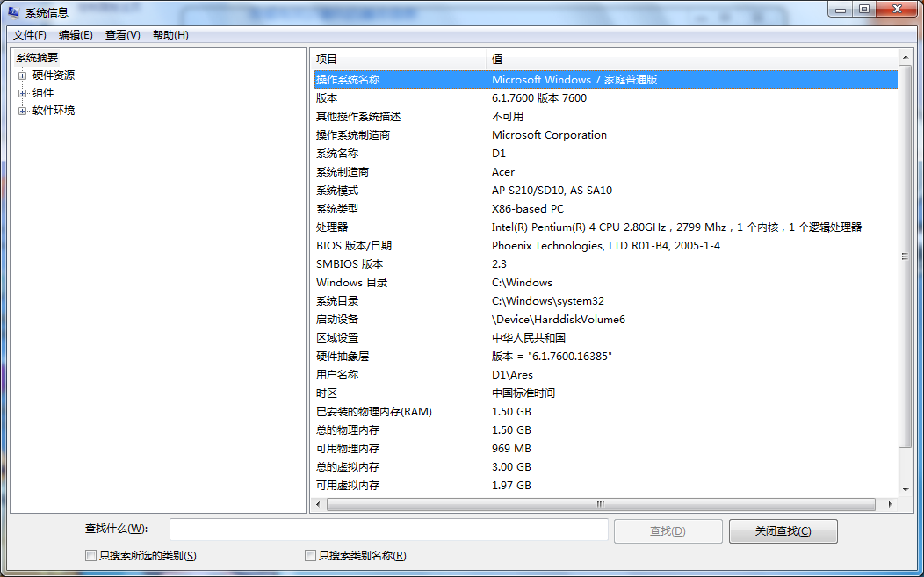This screenshot has height=577, width=924.
Task: Select the 其他操作系统描述 row
Action: point(605,117)
